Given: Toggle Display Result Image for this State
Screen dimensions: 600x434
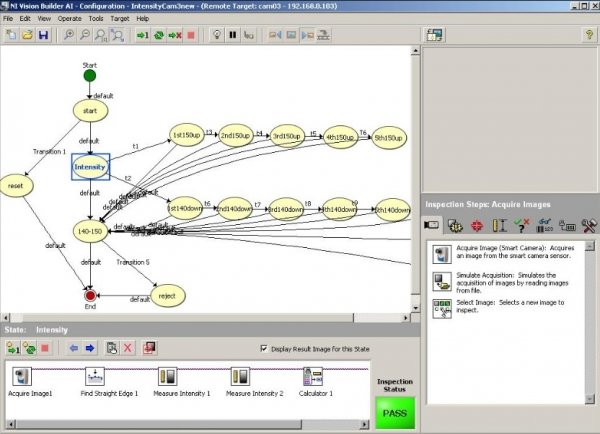Looking at the screenshot, I should [263, 348].
